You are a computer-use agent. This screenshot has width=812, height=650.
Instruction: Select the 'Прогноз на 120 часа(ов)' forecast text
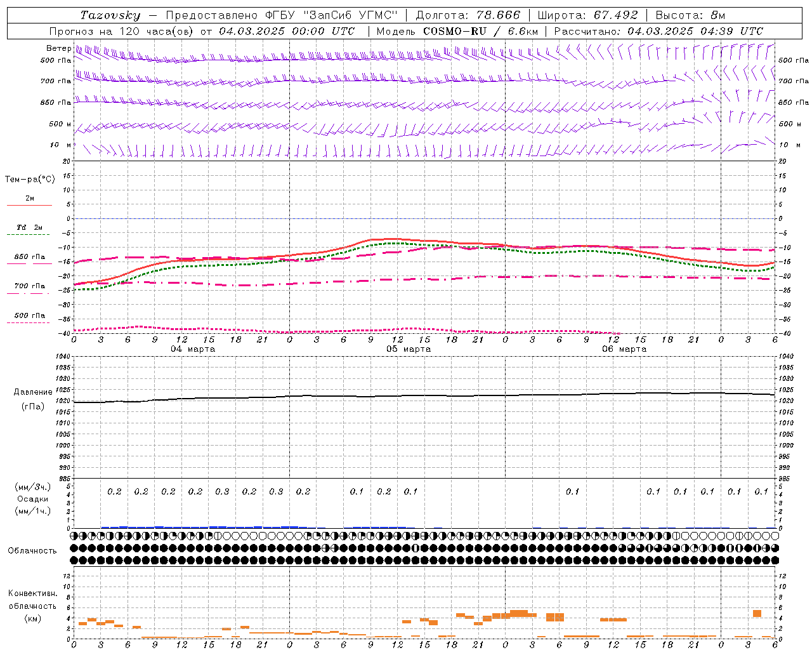(122, 31)
